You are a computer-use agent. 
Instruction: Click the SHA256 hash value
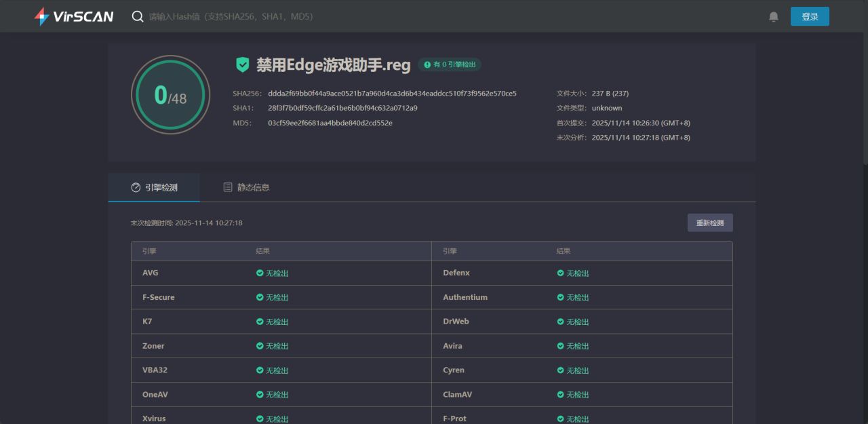(x=392, y=94)
